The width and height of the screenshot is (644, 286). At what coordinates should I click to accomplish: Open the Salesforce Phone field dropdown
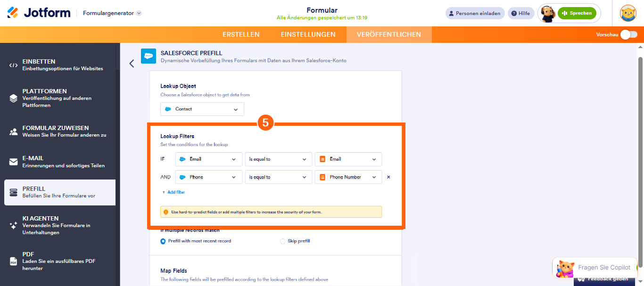209,177
